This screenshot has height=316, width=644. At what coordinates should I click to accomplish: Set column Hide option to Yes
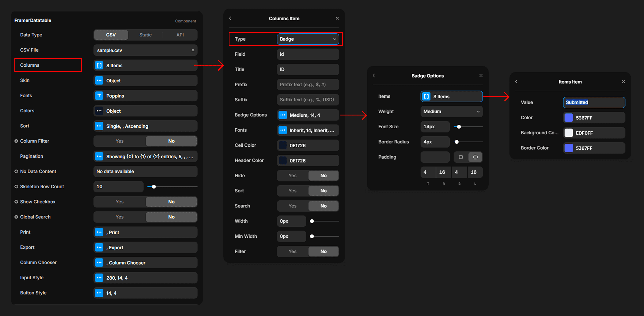point(292,175)
